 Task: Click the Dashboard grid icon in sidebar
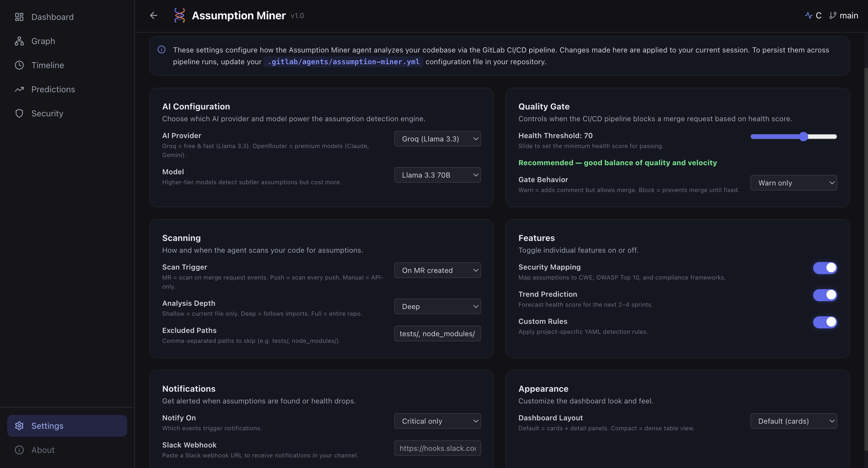[19, 17]
